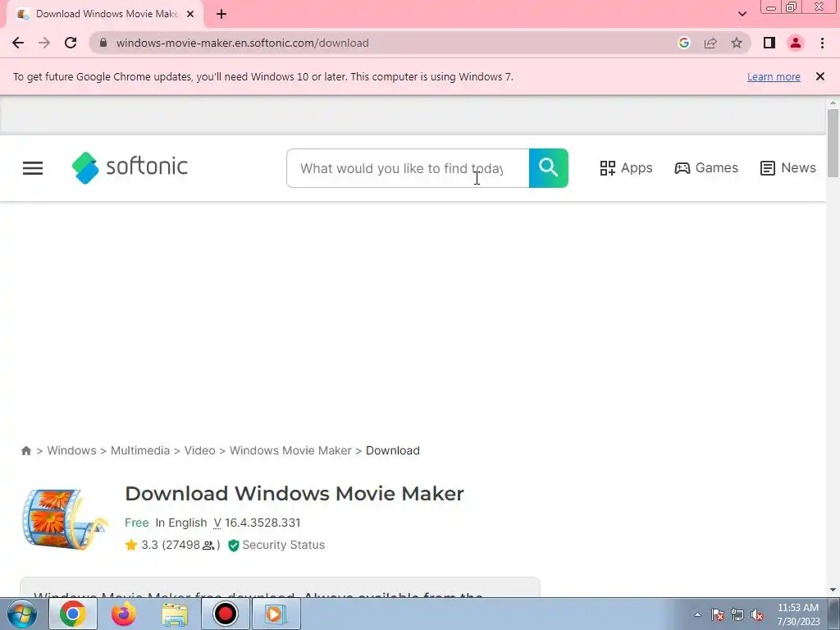Open the screen recorder taskbar icon
The height and width of the screenshot is (630, 840).
pyautogui.click(x=225, y=614)
